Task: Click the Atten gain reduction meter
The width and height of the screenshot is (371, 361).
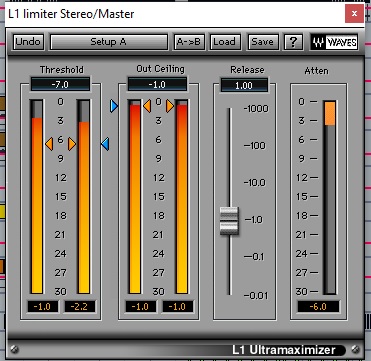Action: [330, 197]
